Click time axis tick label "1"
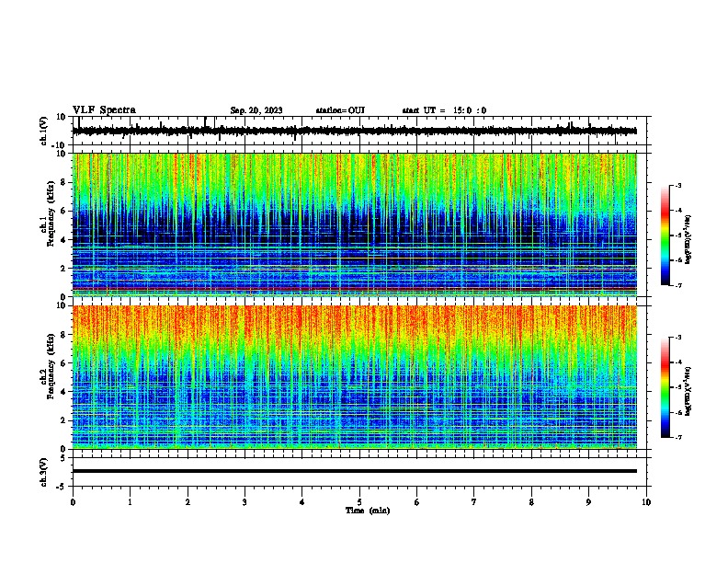 pyautogui.click(x=130, y=502)
